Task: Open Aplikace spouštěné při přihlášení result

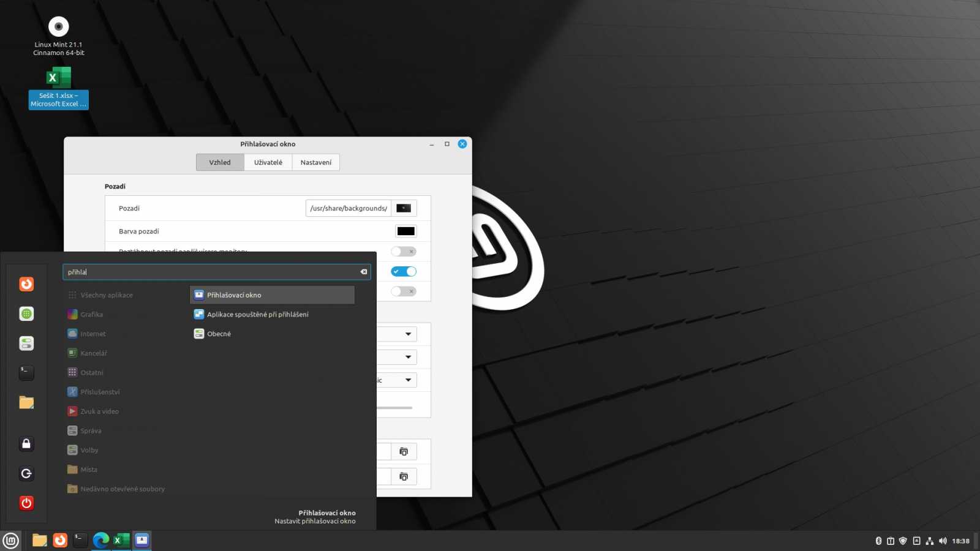Action: click(x=272, y=315)
